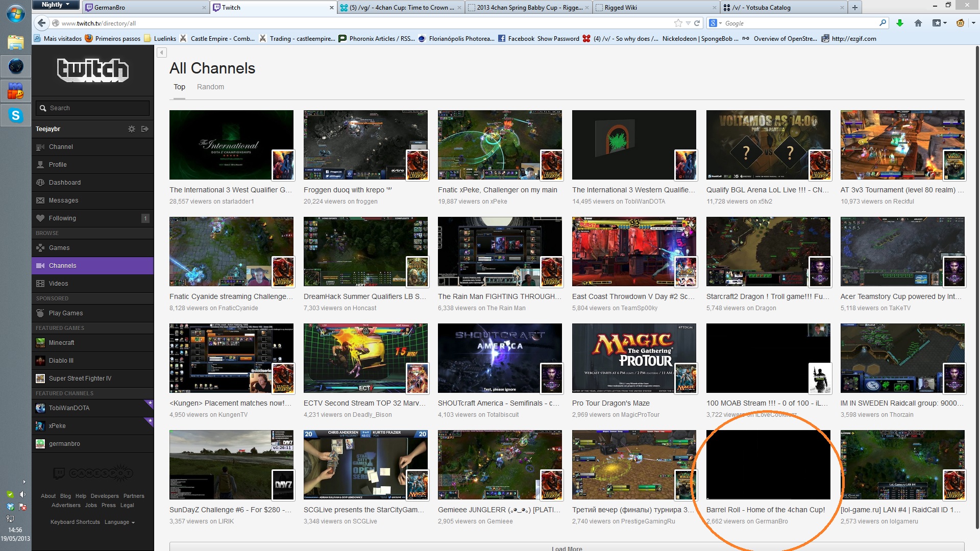Open Diablo III featured game
Image resolution: width=980 pixels, height=551 pixels.
pyautogui.click(x=92, y=361)
